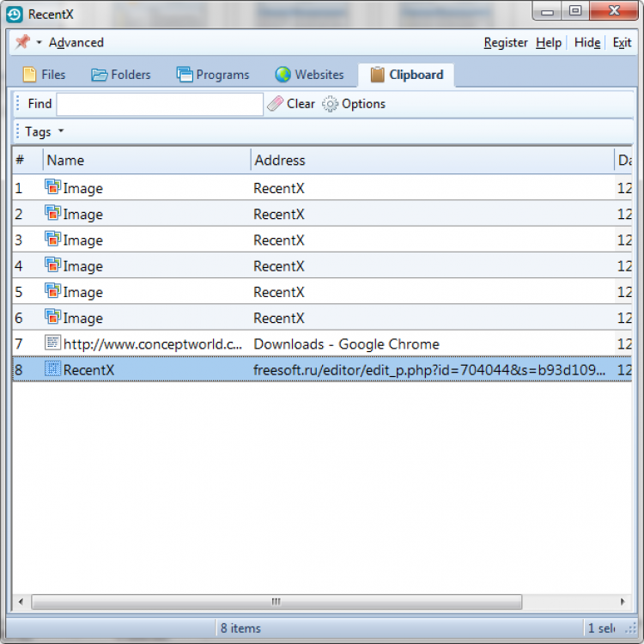Click image icon in row 3

(52, 239)
